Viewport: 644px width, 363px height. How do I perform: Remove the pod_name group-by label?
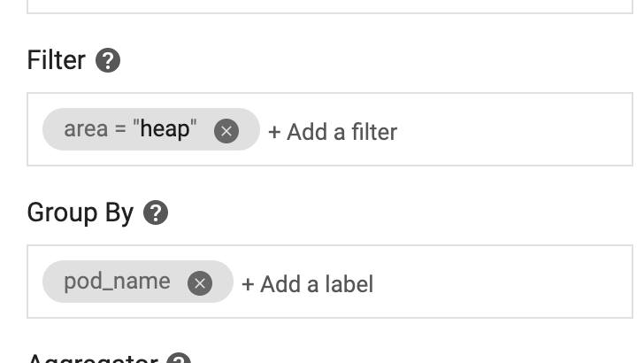point(200,283)
